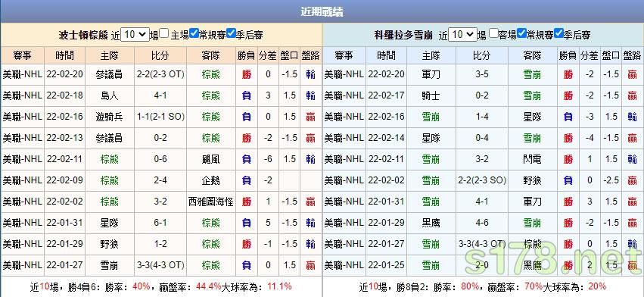Select date 22-01-31 in Avalanche table
Image resolution: width=644 pixels, height=297 pixels.
(387, 202)
